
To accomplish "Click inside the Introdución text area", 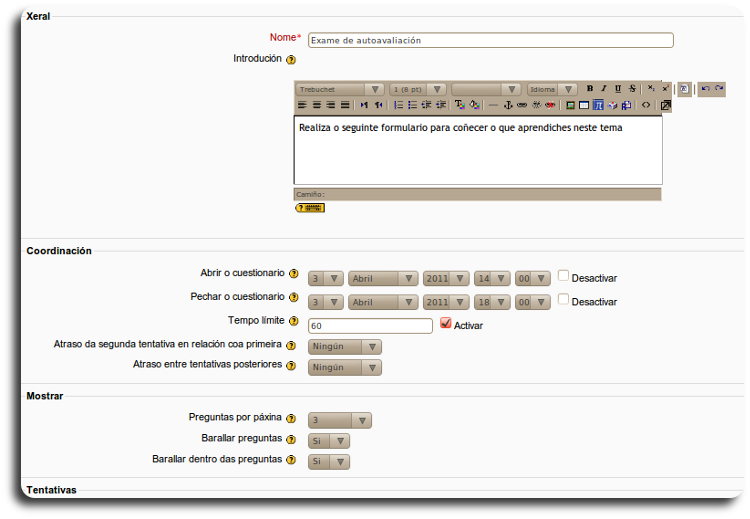I will pyautogui.click(x=477, y=155).
